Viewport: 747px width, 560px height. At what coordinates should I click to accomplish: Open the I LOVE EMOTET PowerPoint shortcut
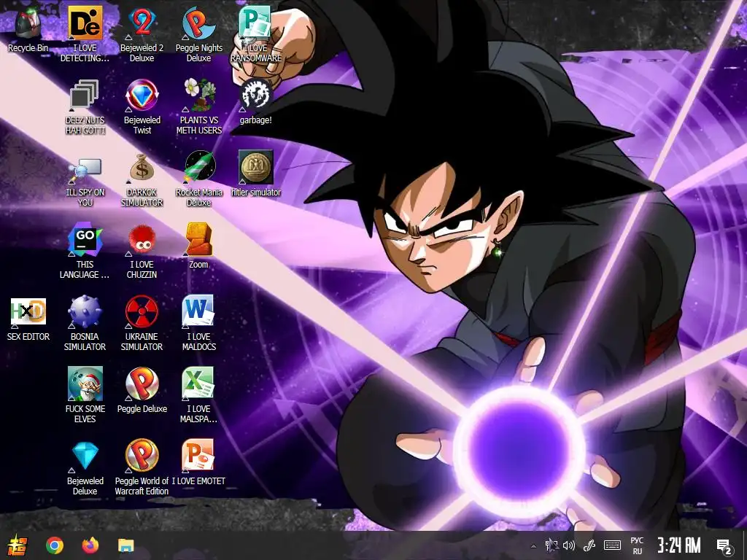pyautogui.click(x=198, y=462)
